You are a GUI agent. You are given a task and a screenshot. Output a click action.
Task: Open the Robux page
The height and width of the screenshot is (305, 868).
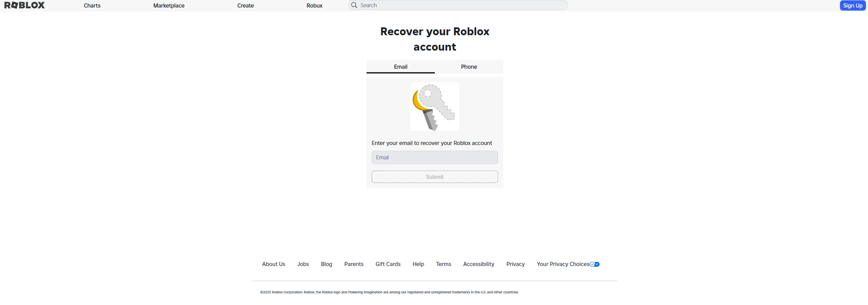(x=314, y=5)
